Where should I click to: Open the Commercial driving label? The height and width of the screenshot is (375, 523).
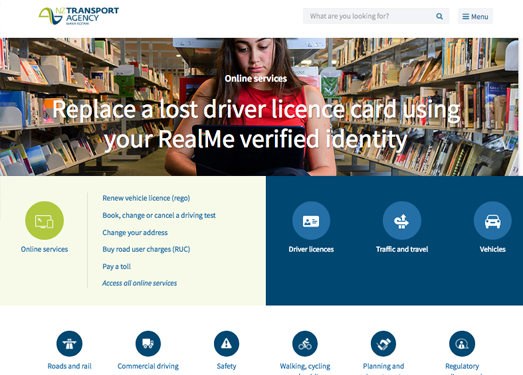coord(148,366)
